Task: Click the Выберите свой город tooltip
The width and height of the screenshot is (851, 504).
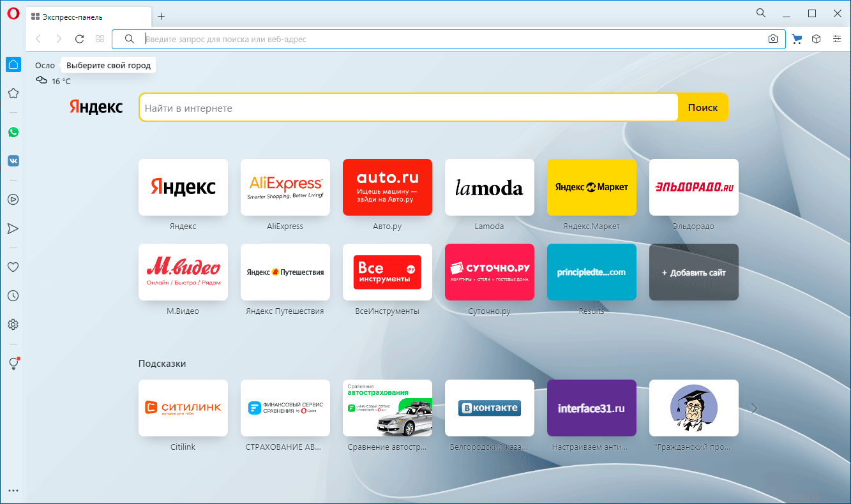Action: [x=109, y=65]
